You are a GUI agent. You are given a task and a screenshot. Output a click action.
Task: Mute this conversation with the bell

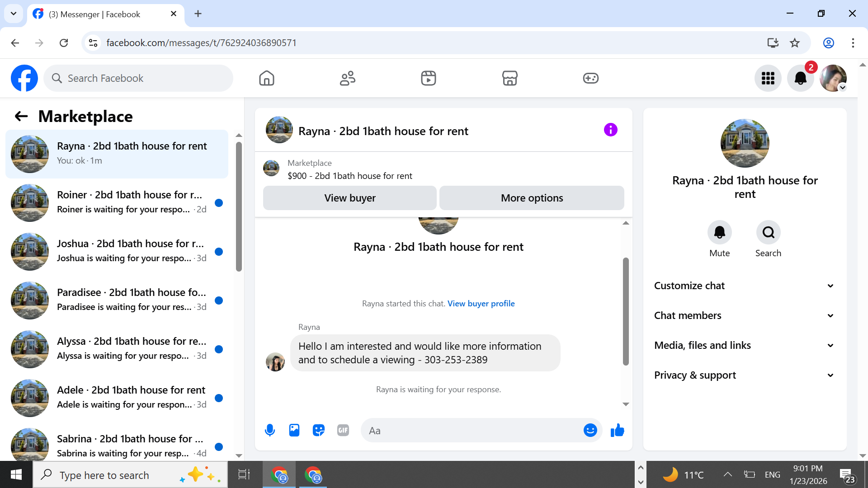[719, 232]
